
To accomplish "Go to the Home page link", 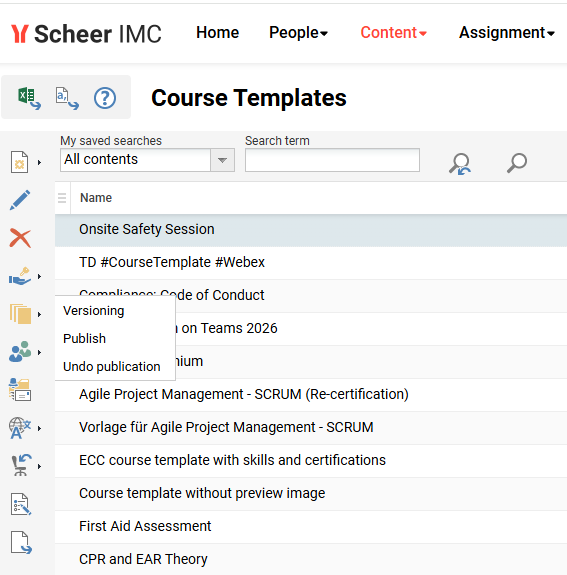I will (217, 33).
